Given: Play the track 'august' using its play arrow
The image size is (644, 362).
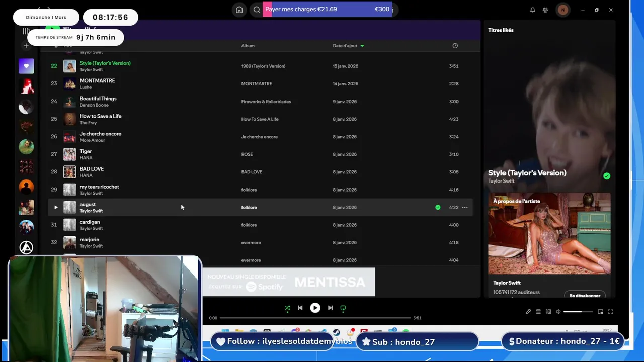Looking at the screenshot, I should [x=56, y=207].
